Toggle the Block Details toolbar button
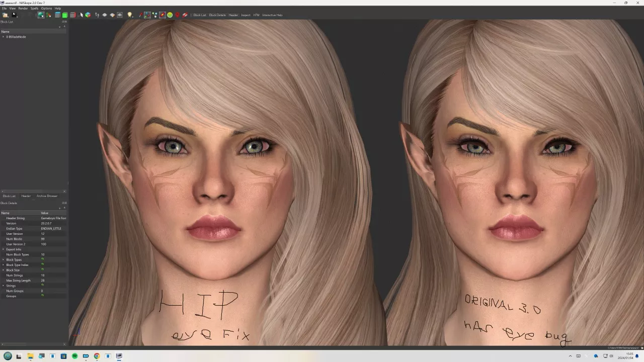644x362 pixels. 217,15
